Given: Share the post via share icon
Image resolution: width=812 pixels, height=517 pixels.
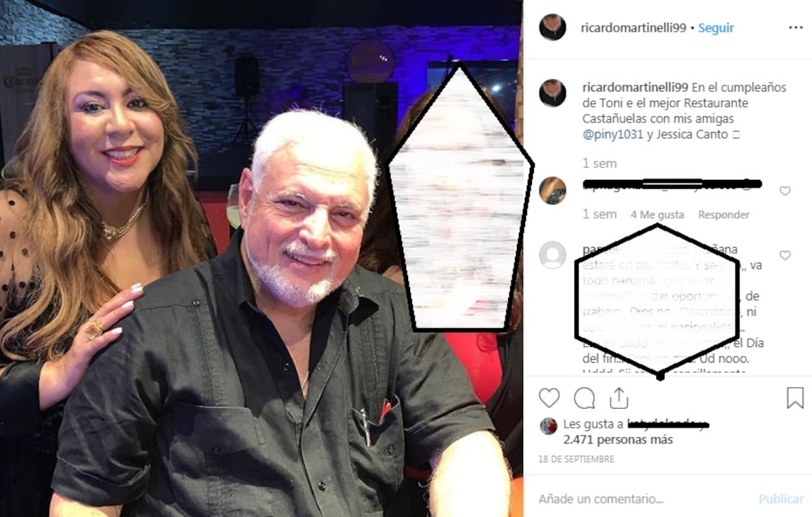Looking at the screenshot, I should [x=618, y=398].
